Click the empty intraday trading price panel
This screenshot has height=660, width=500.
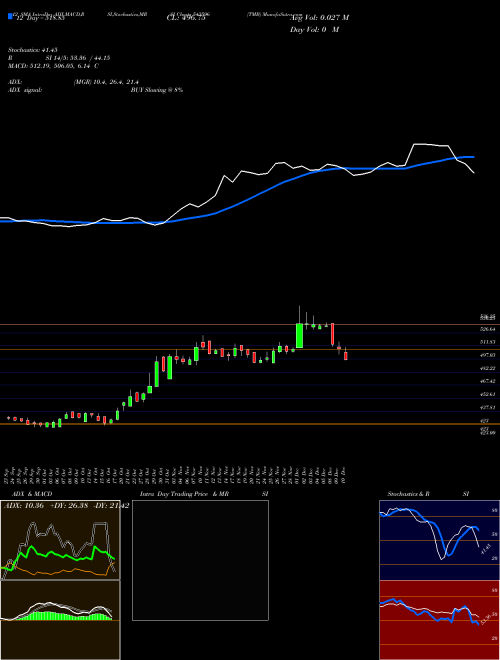pos(200,560)
